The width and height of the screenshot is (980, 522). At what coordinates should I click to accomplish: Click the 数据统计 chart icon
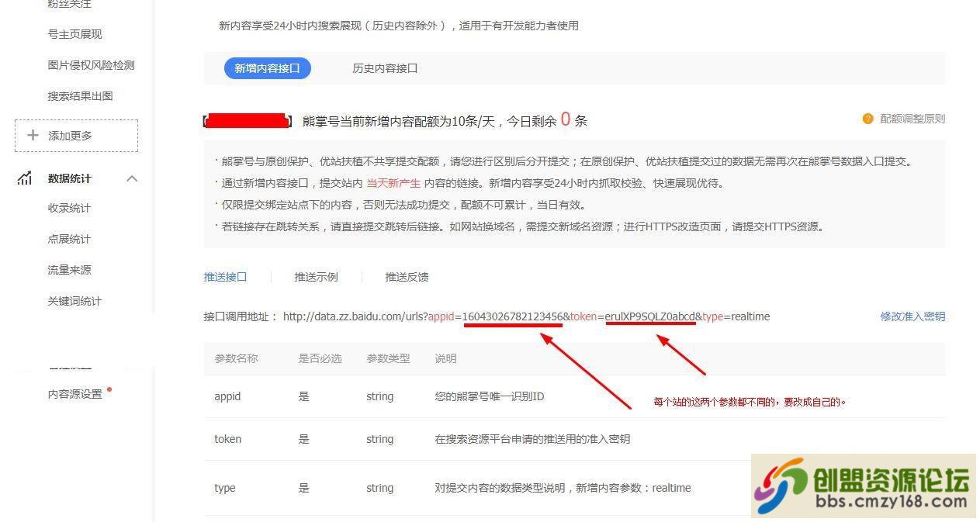[25, 178]
